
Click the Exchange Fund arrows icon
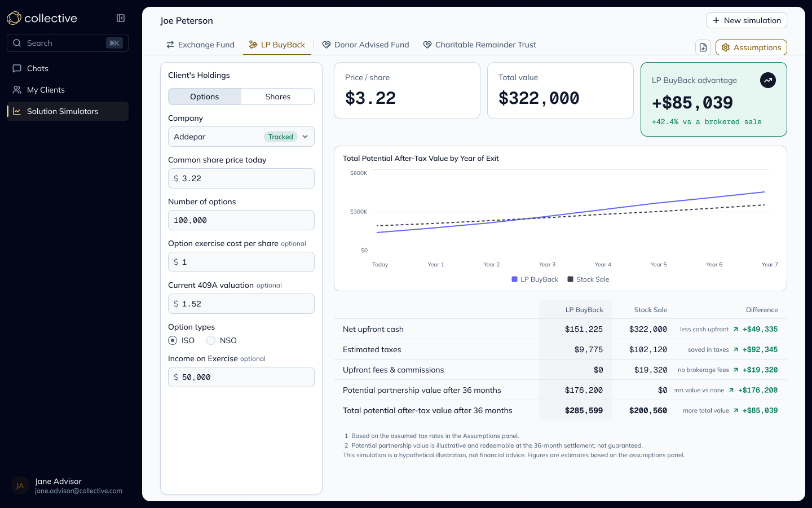point(170,45)
